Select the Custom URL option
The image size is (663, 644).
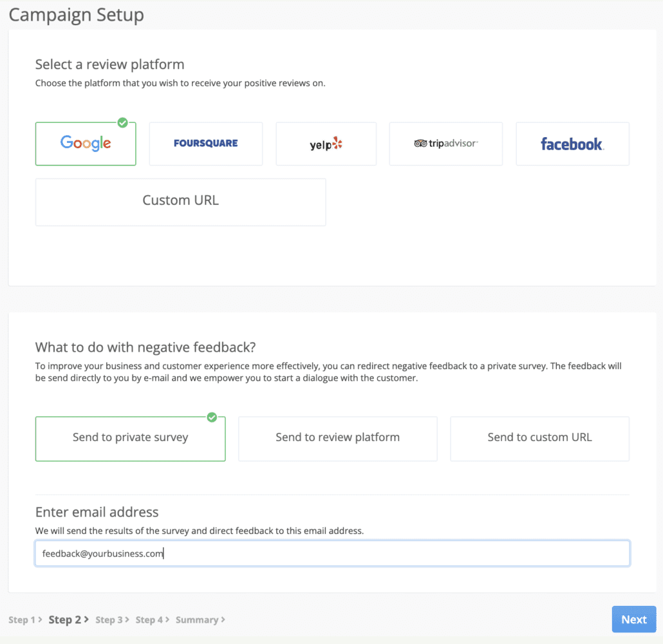click(x=180, y=202)
